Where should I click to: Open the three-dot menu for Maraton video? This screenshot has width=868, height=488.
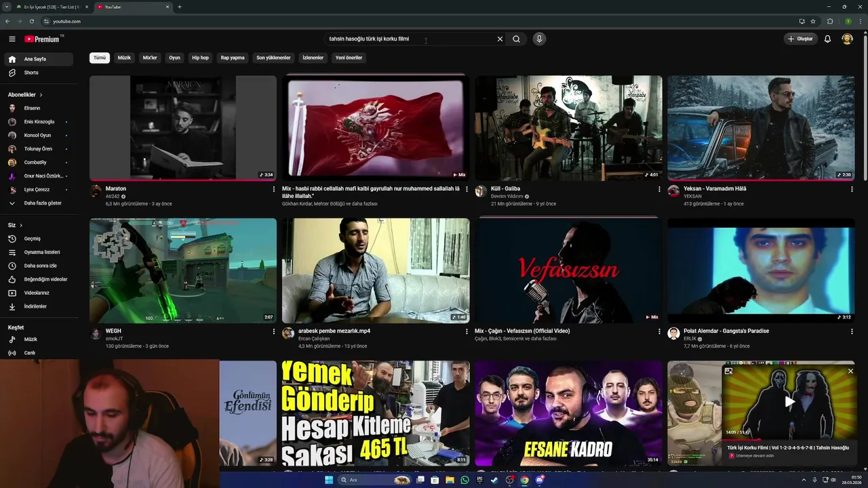coord(274,189)
